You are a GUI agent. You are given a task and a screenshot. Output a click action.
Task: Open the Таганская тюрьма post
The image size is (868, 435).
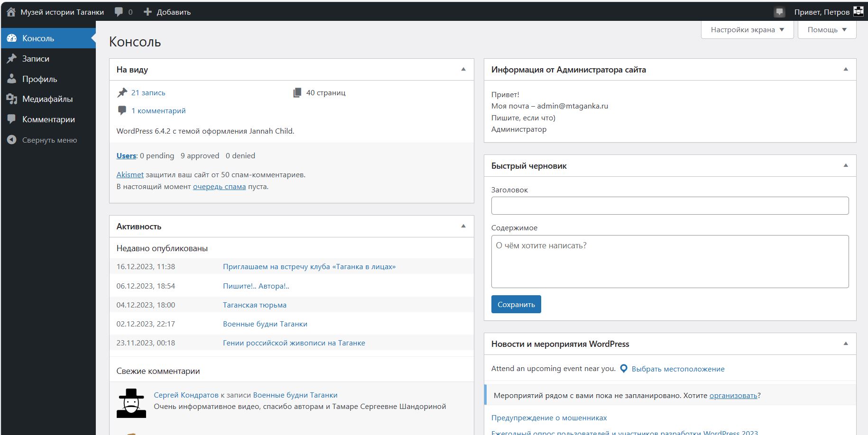[x=255, y=305]
